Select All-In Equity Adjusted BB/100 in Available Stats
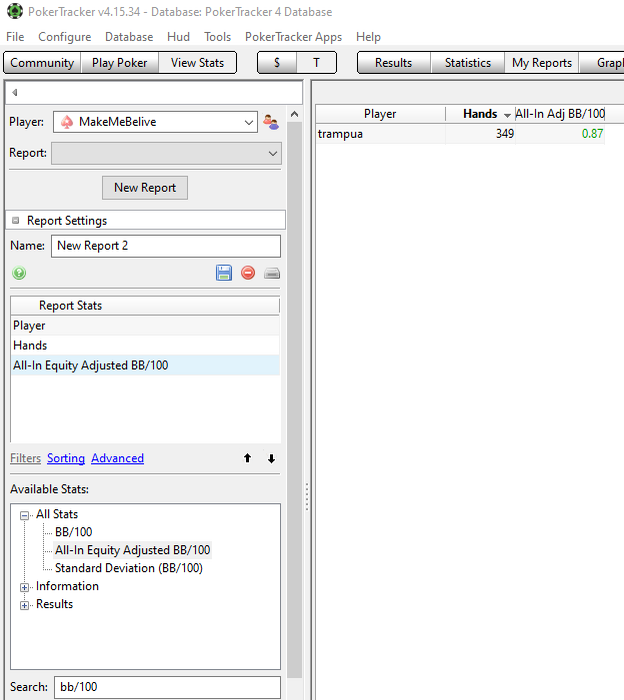The width and height of the screenshot is (624, 700). pyautogui.click(x=133, y=550)
